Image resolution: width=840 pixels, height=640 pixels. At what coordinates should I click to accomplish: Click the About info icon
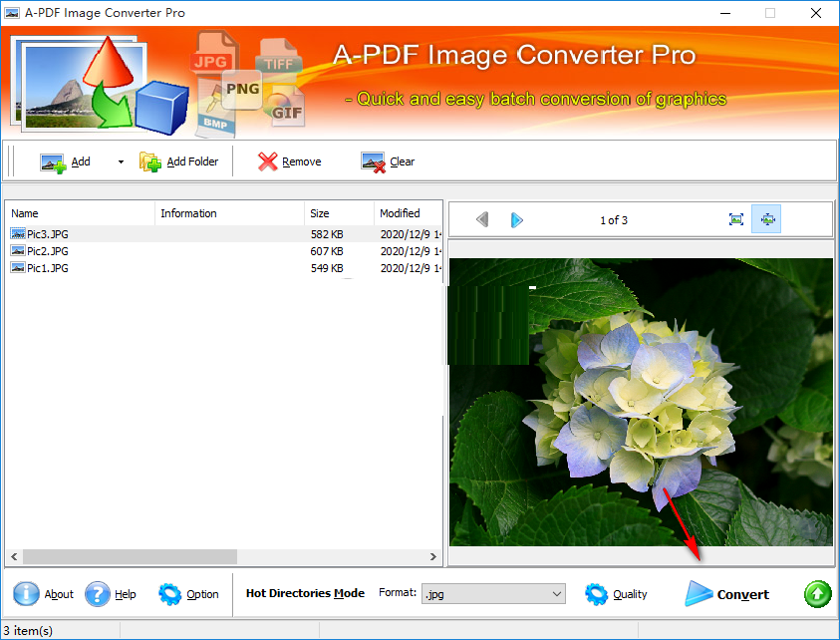click(x=26, y=593)
